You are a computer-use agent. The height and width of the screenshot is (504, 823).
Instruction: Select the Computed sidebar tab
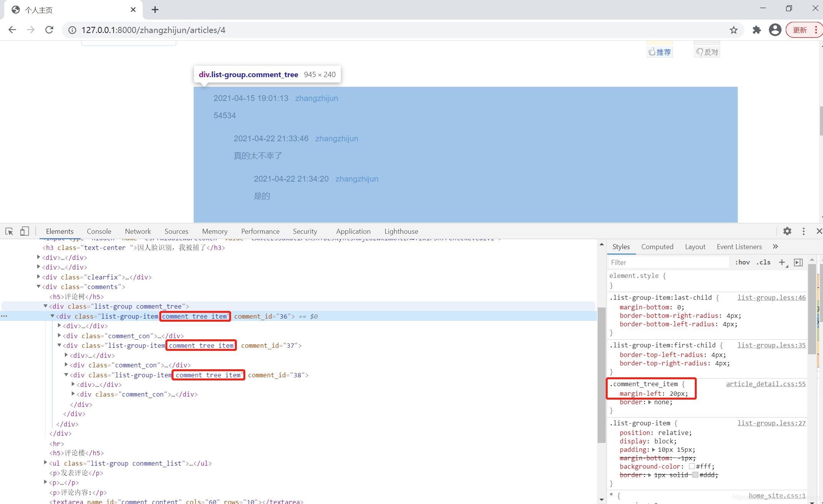click(657, 246)
